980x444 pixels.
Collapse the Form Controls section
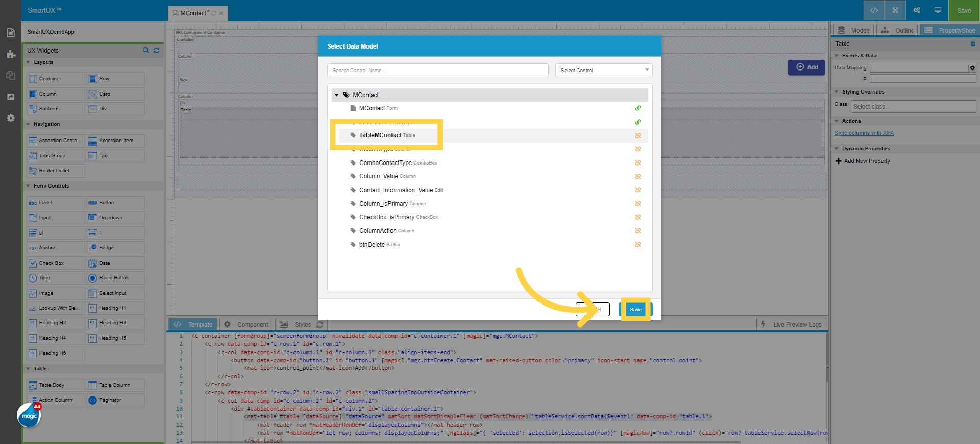click(x=28, y=186)
